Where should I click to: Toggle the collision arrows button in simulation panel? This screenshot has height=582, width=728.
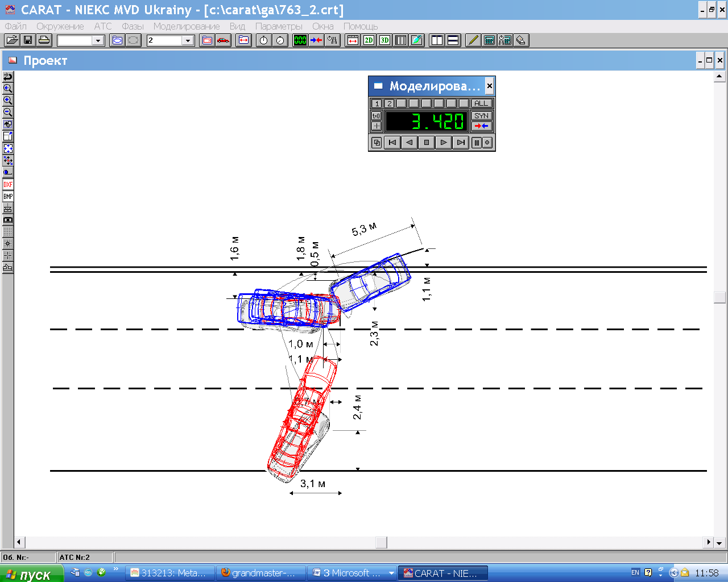click(x=482, y=126)
